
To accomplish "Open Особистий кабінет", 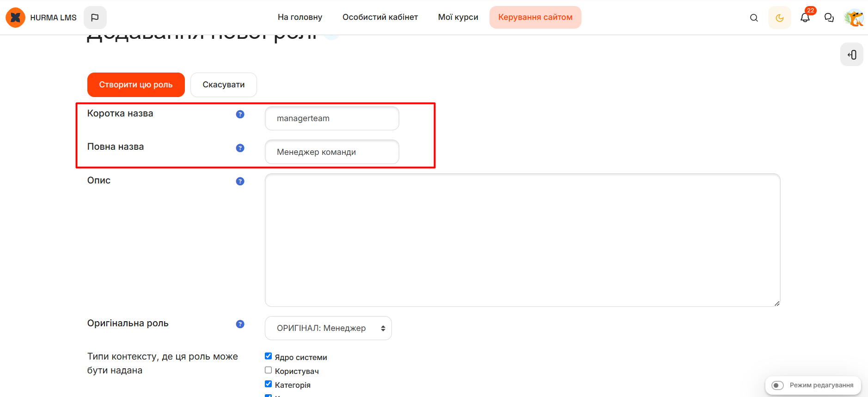I will pos(380,18).
